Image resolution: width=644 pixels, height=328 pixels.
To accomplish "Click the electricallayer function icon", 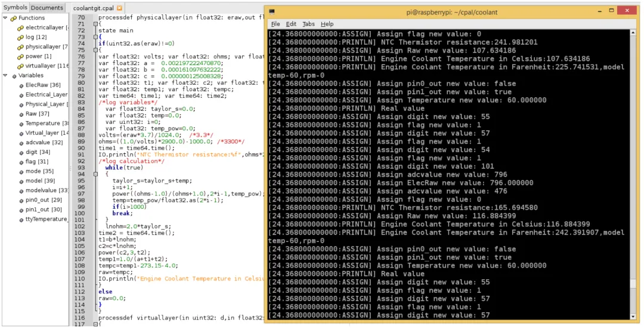I will point(20,27).
